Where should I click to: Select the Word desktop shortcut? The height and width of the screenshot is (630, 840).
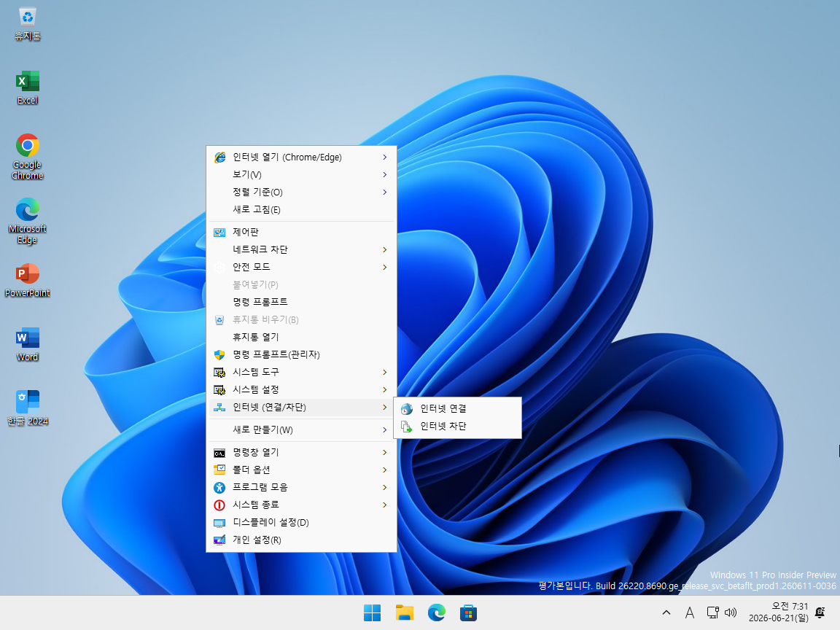click(x=27, y=344)
